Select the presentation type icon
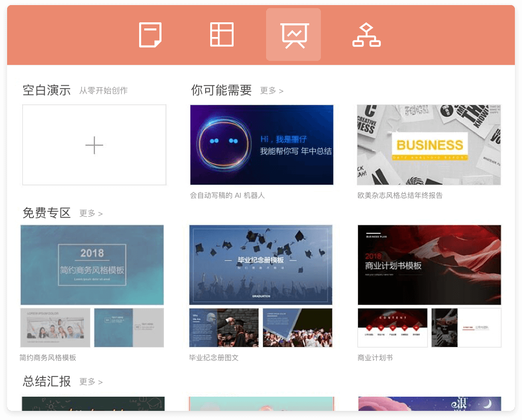Image resolution: width=522 pixels, height=420 pixels. [293, 35]
